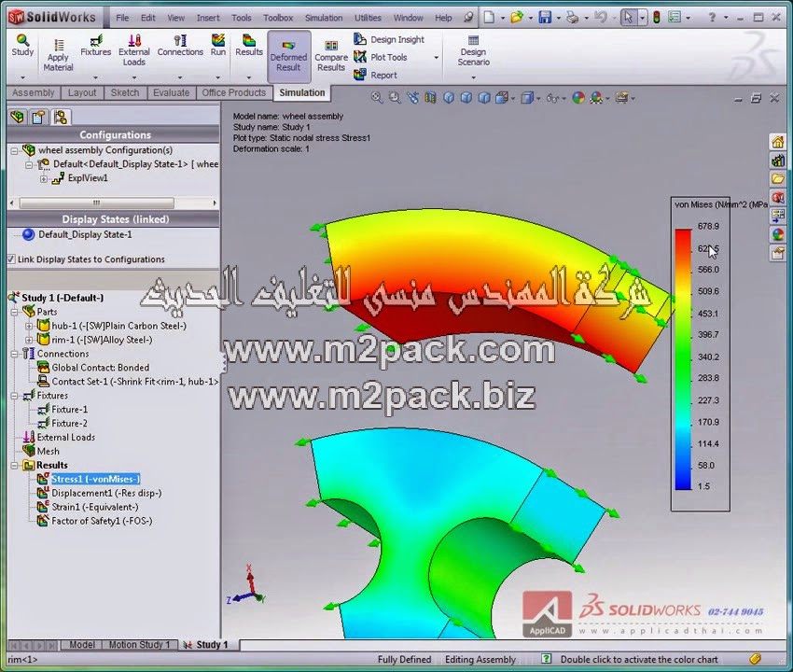Open the Study dropdown arrow
Screen dimensions: 793x672
pos(22,77)
